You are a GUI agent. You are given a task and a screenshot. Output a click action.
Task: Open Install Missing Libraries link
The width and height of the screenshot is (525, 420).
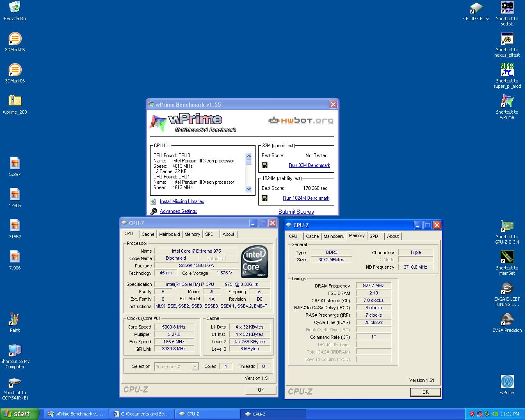182,201
